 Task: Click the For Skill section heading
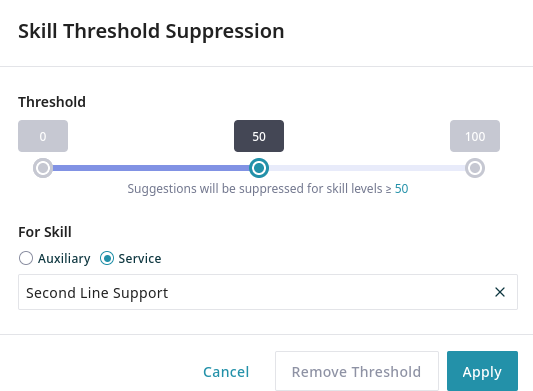click(45, 232)
